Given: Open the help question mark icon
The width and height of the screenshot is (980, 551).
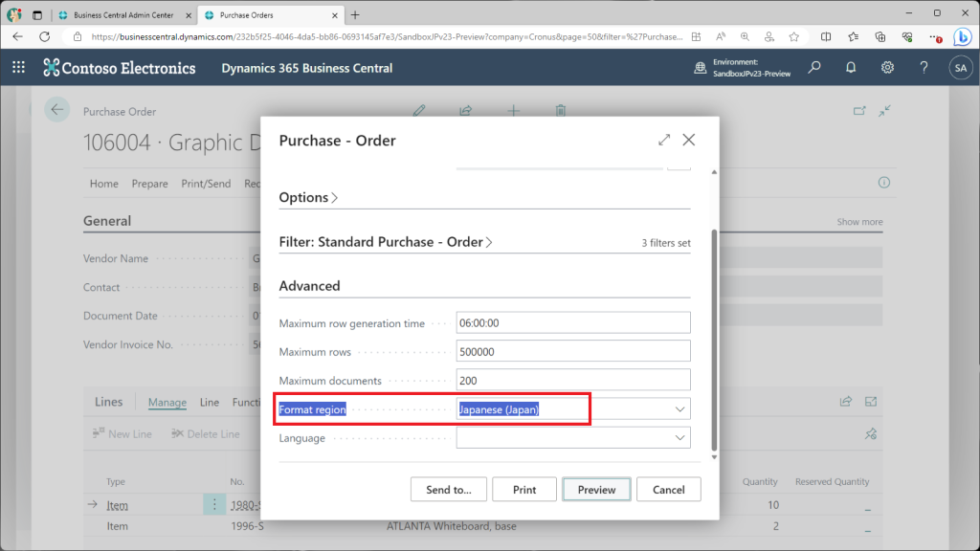Looking at the screenshot, I should (x=924, y=68).
